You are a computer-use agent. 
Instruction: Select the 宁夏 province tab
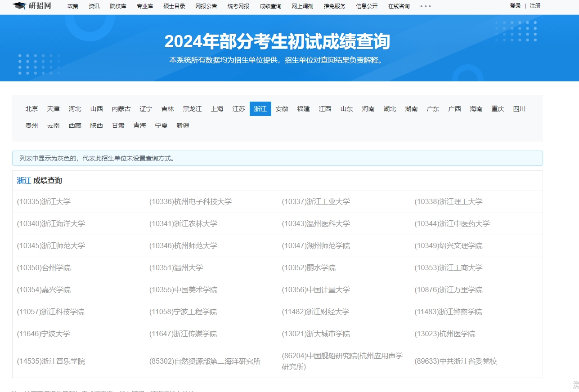[162, 125]
